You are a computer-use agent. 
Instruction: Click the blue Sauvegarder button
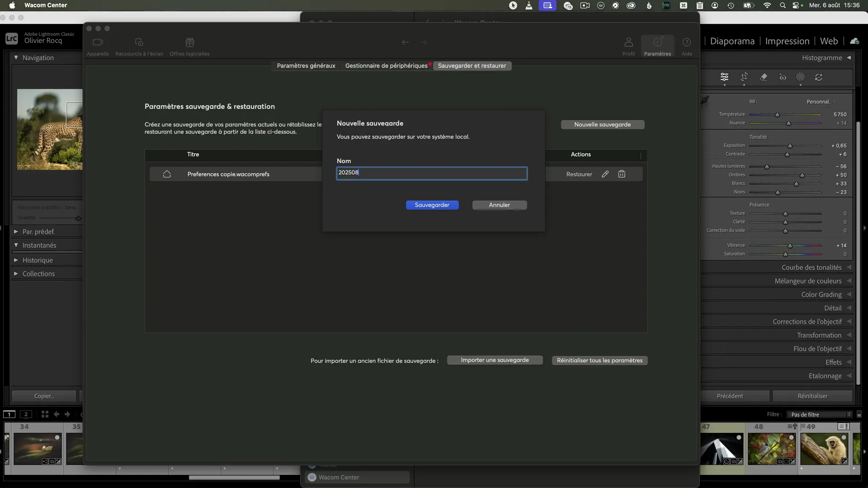(x=432, y=205)
